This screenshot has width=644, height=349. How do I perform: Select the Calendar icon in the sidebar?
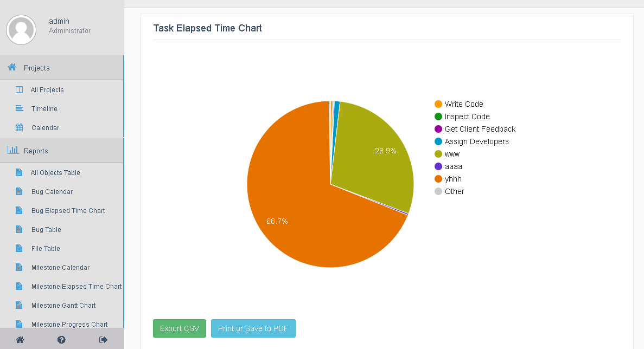(x=19, y=127)
